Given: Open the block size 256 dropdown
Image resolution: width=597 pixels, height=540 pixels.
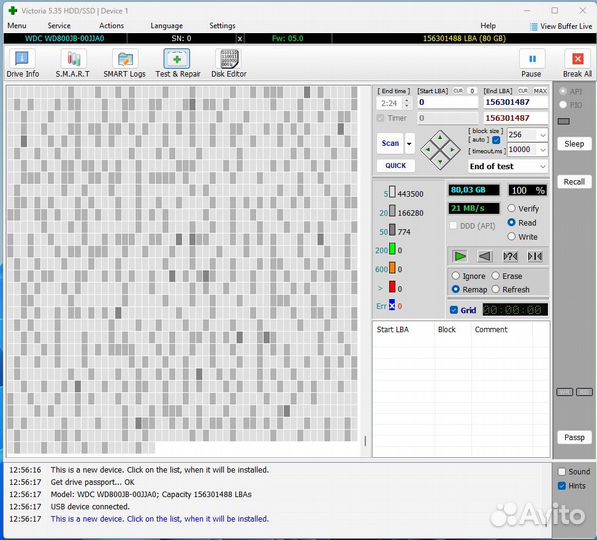Looking at the screenshot, I should click(543, 135).
